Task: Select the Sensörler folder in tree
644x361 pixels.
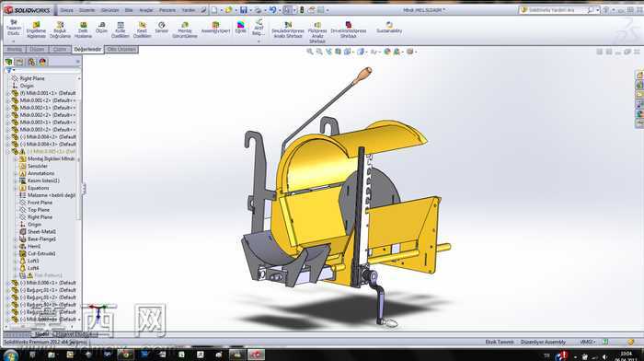Action: tap(38, 166)
